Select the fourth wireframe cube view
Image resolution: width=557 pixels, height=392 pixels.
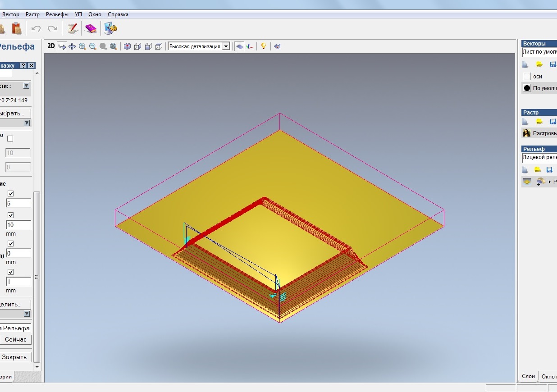(x=159, y=46)
